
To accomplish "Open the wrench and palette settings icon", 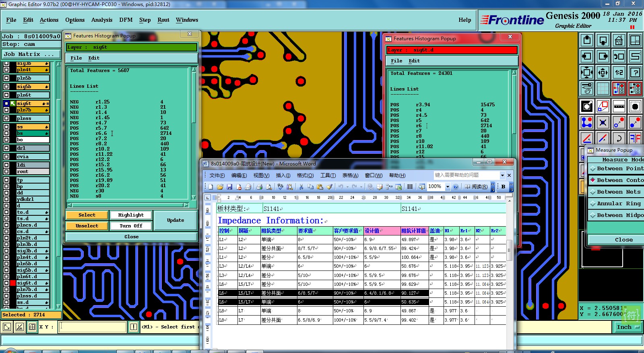I will click(587, 88).
